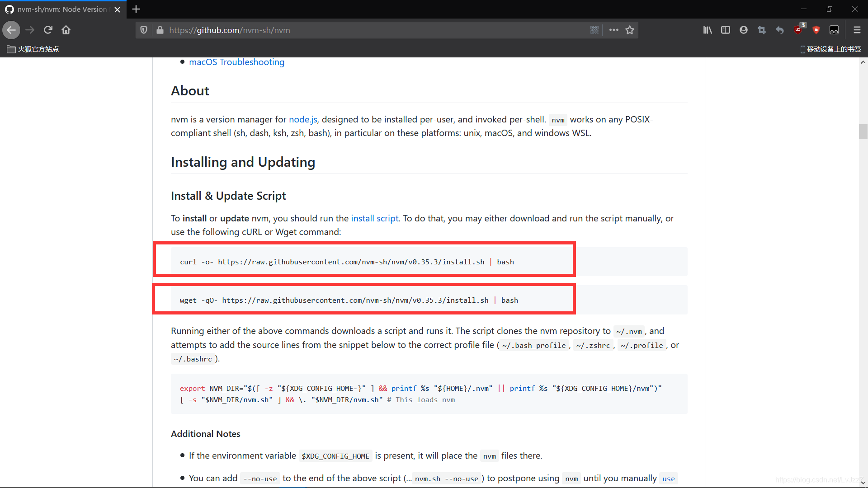
Task: Click the tracking protection shield in address bar
Action: [x=143, y=30]
